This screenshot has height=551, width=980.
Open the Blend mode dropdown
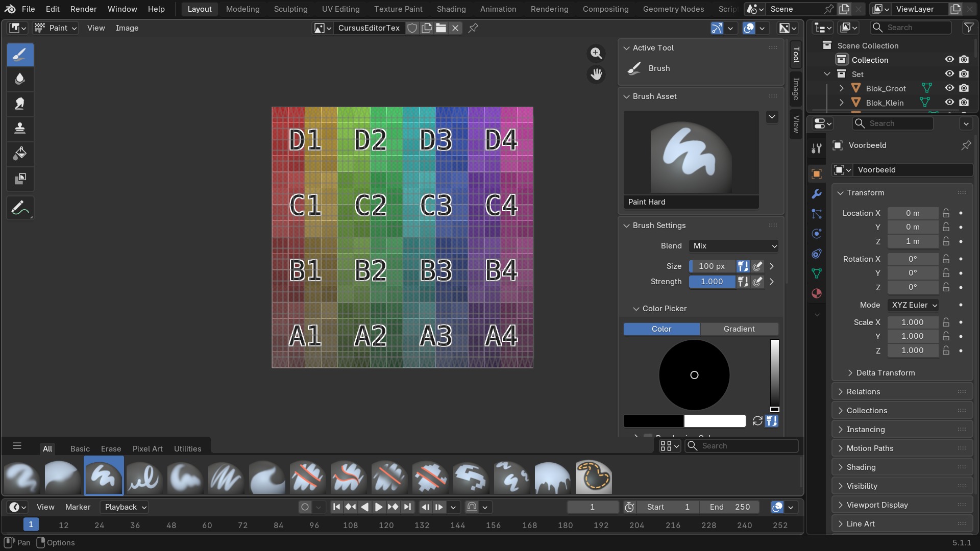733,246
